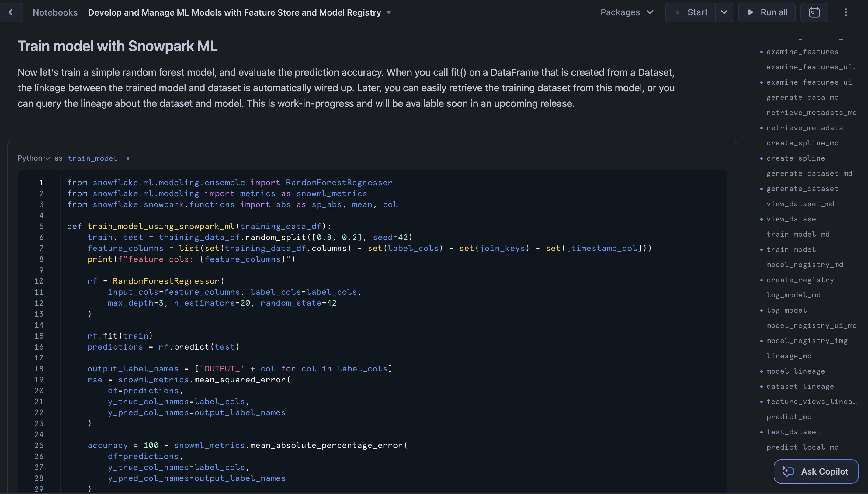
Task: Go to Notebooks breadcrumb
Action: pyautogui.click(x=55, y=12)
